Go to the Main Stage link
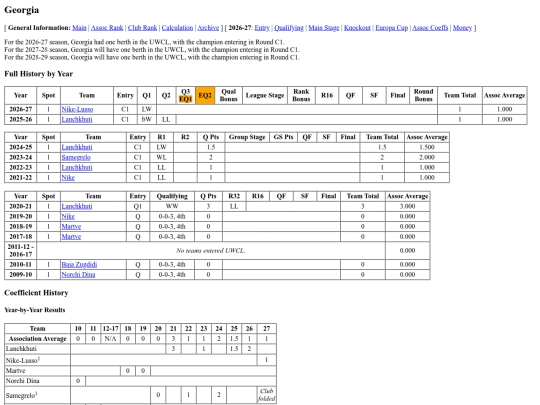 click(323, 28)
